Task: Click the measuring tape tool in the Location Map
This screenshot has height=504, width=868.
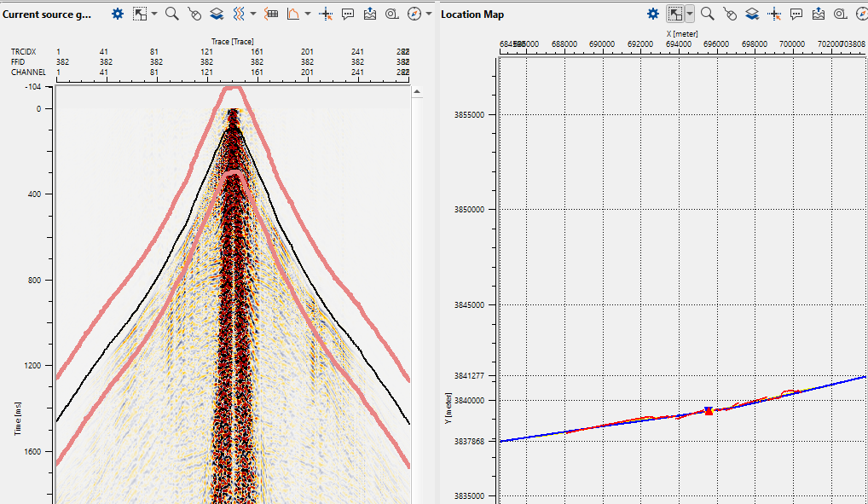Action: (x=840, y=14)
